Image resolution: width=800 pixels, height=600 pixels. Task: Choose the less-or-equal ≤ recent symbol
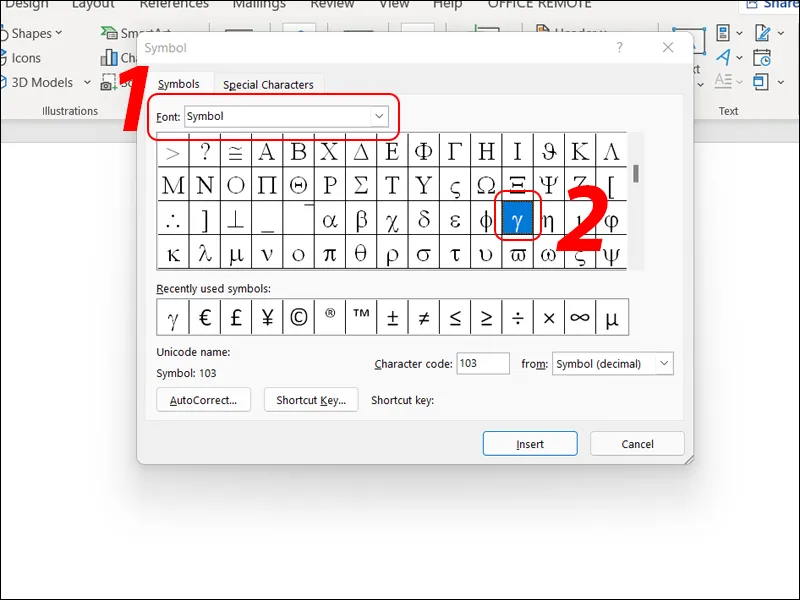click(455, 317)
